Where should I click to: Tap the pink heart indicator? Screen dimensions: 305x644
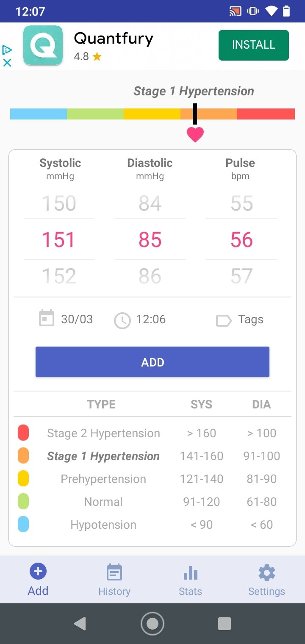pos(195,134)
